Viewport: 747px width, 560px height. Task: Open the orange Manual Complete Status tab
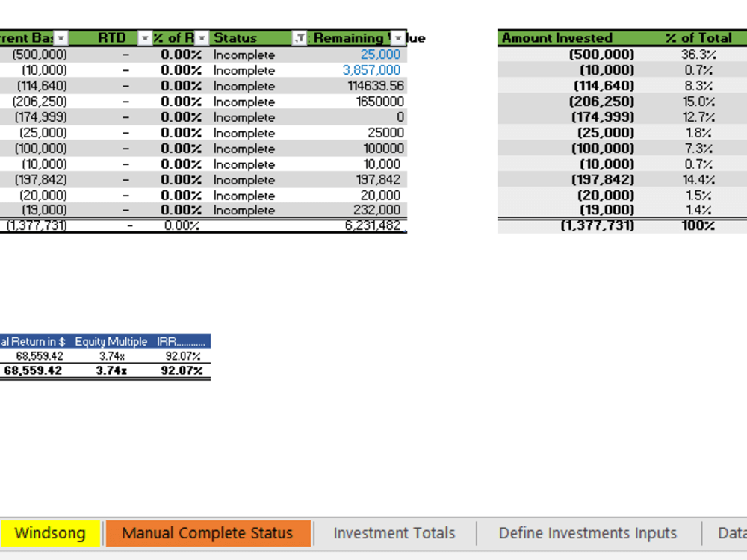(x=207, y=533)
